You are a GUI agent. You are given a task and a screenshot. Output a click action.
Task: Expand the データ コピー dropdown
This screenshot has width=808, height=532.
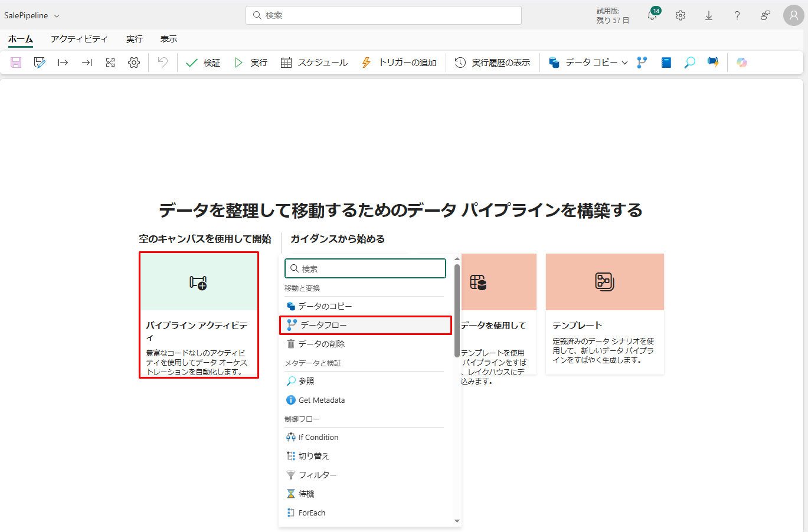624,63
